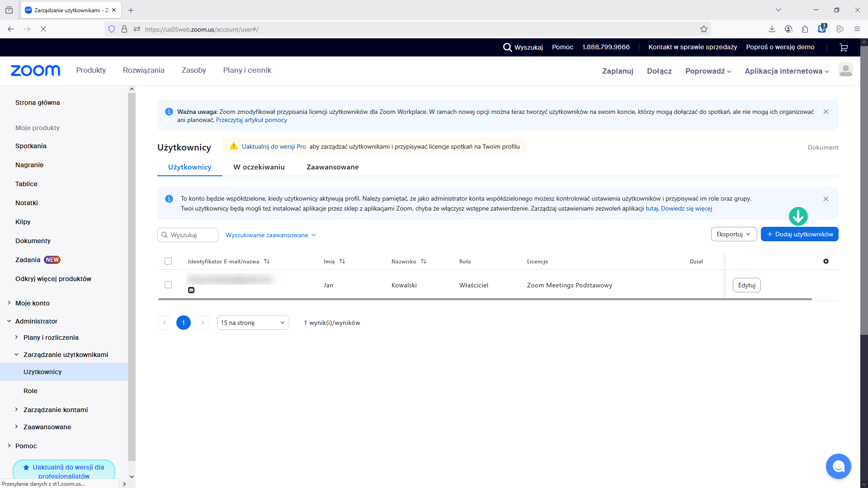Go back in browser history
This screenshot has width=868, height=488.
click(x=11, y=29)
